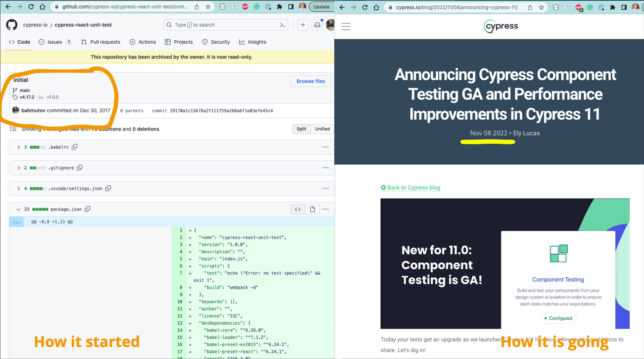The height and width of the screenshot is (359, 644).
Task: Reload the Cypress blog browser page
Action: [365, 7]
